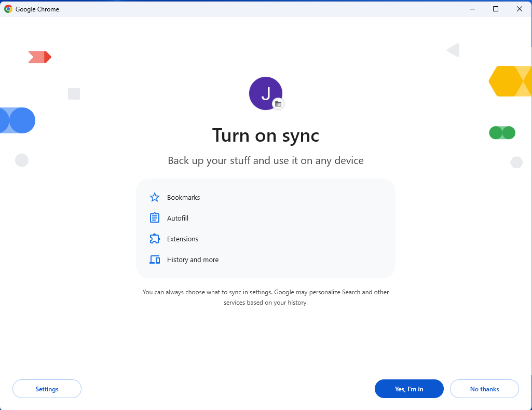Image resolution: width=532 pixels, height=410 pixels.
Task: Click the Back up your stuff subtitle
Action: pyautogui.click(x=266, y=160)
